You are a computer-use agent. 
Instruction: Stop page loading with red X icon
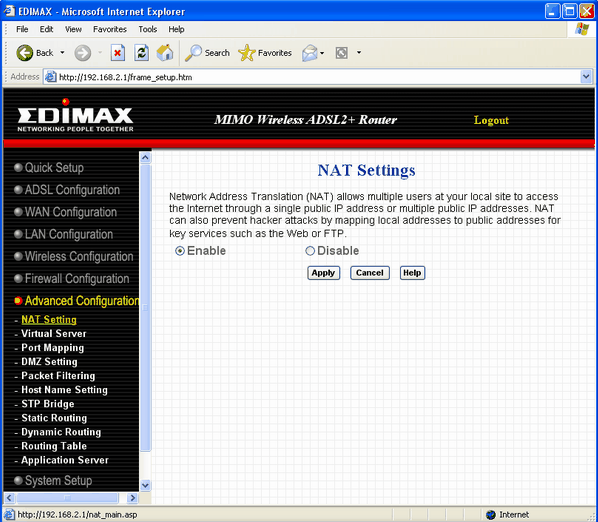[117, 53]
